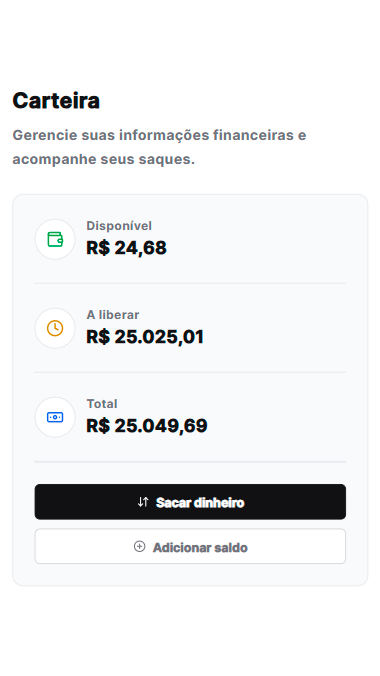The height and width of the screenshot is (676, 380).
Task: Click the green wallet icon
Action: click(55, 239)
